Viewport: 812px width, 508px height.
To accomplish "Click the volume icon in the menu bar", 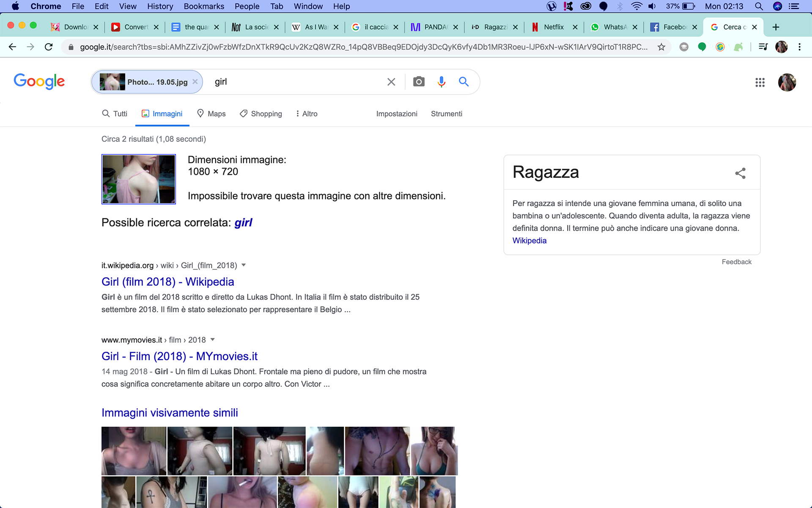I will (652, 6).
